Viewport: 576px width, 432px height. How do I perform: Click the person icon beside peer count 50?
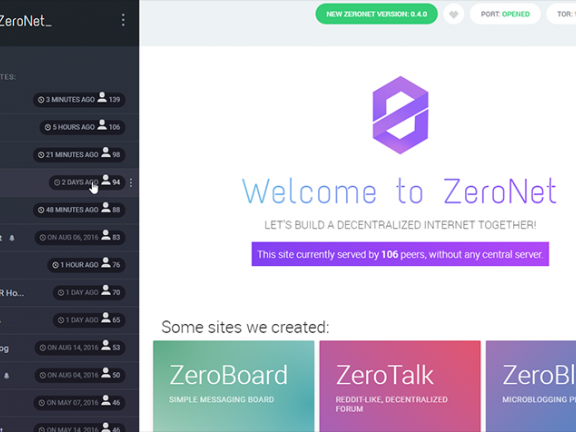[x=106, y=373]
